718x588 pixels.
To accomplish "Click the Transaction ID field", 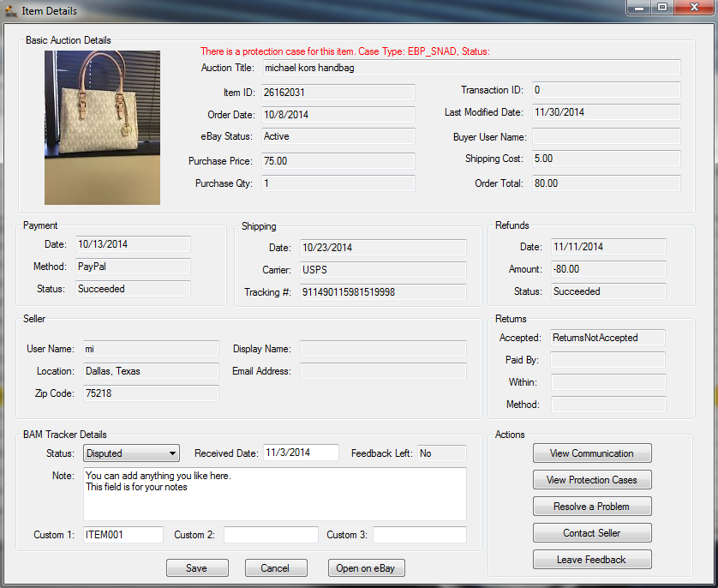I will [607, 90].
